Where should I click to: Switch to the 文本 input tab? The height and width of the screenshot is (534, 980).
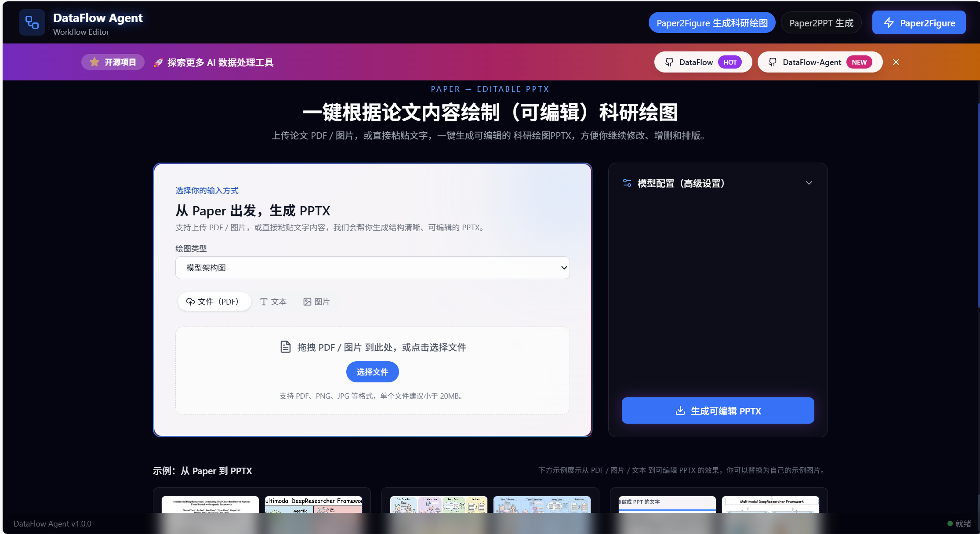273,302
